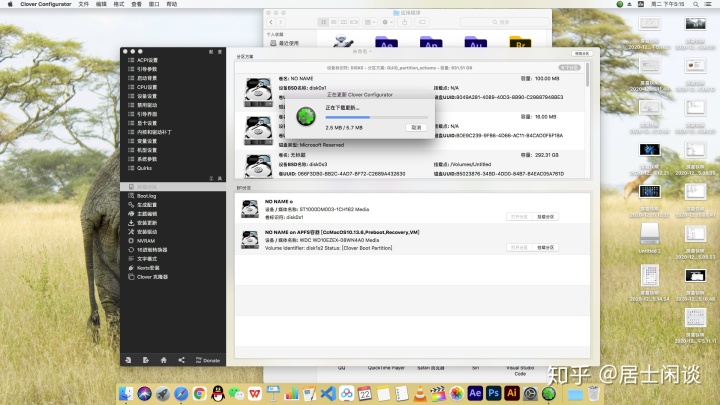Click Clover Configurator icon in the Dock

(x=549, y=394)
